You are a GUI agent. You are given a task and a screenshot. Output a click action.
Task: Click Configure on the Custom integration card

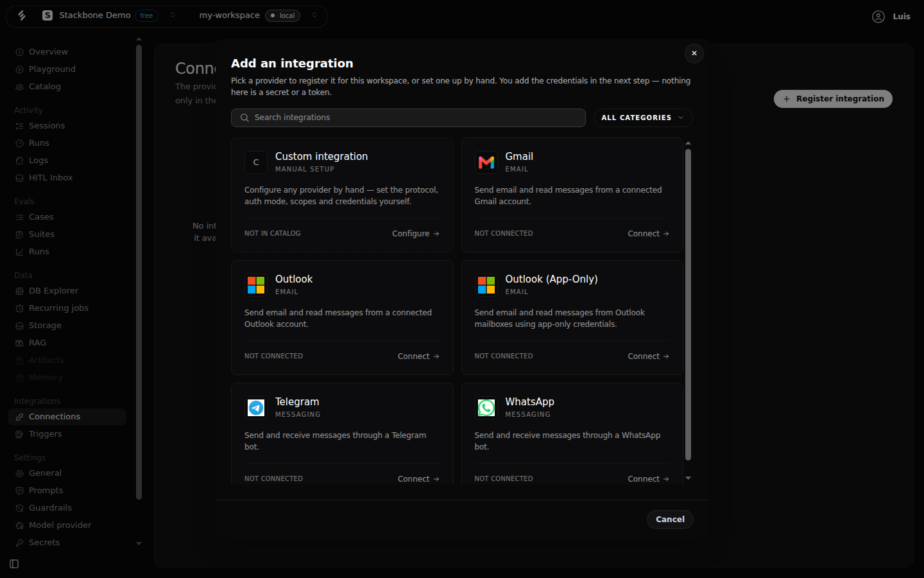point(416,234)
